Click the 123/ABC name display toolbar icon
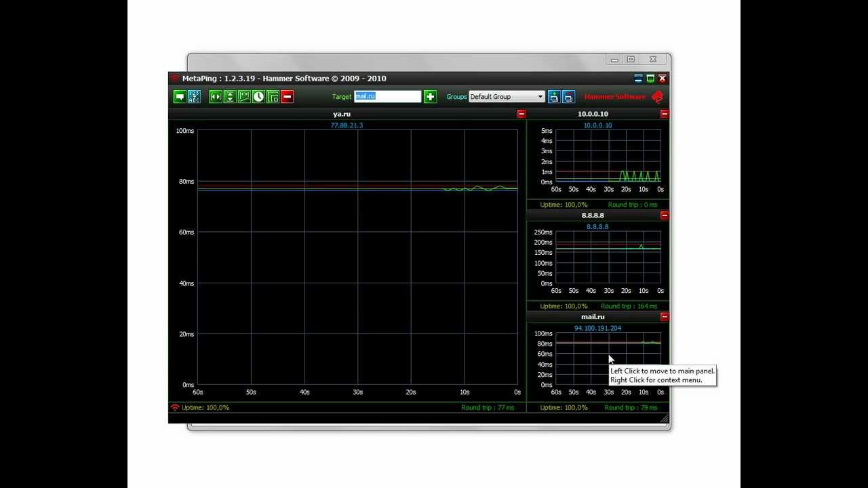The width and height of the screenshot is (868, 488). tap(194, 97)
